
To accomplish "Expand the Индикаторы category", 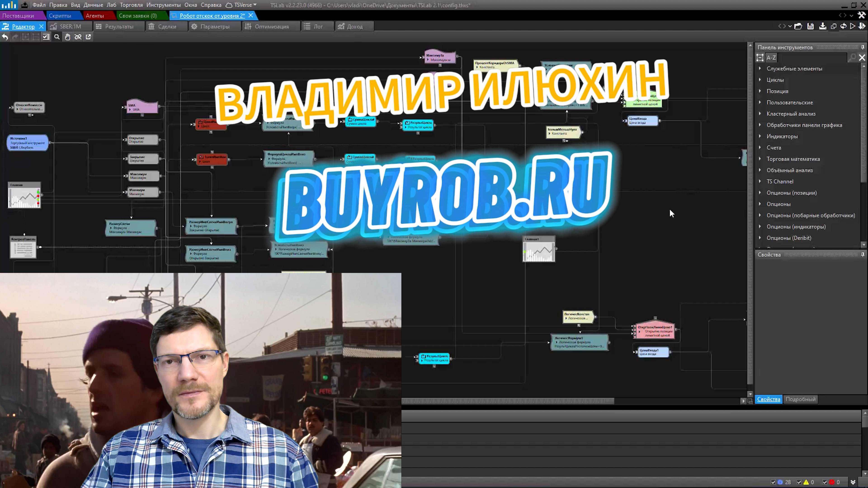I will (x=760, y=136).
